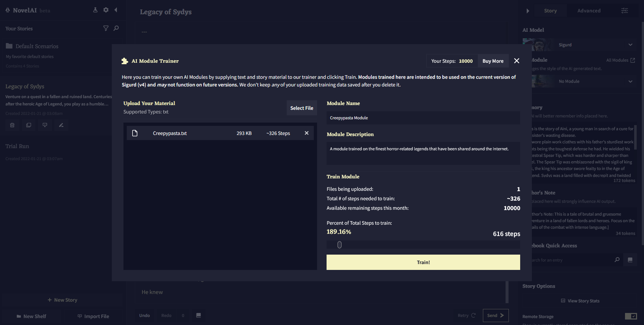Click the Undo button

144,316
